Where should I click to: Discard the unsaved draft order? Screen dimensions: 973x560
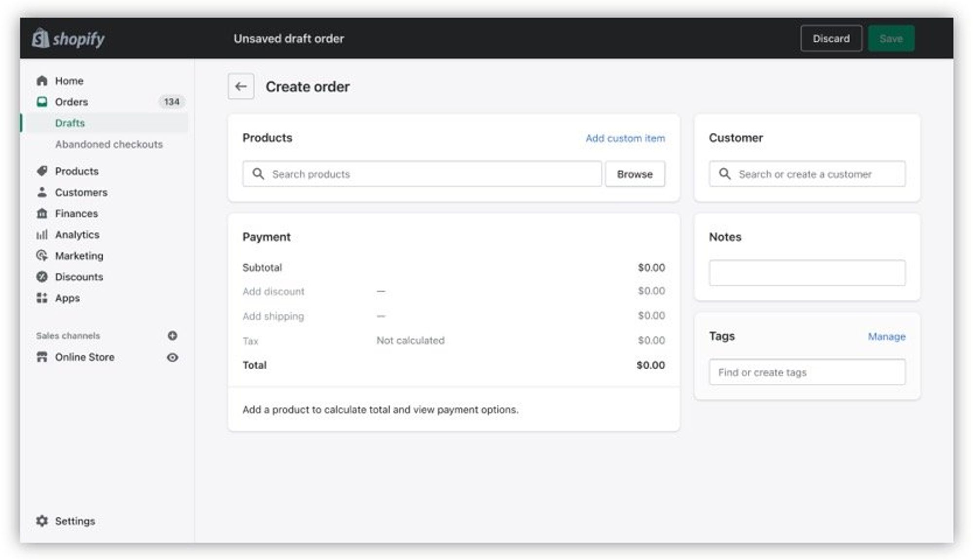tap(831, 38)
